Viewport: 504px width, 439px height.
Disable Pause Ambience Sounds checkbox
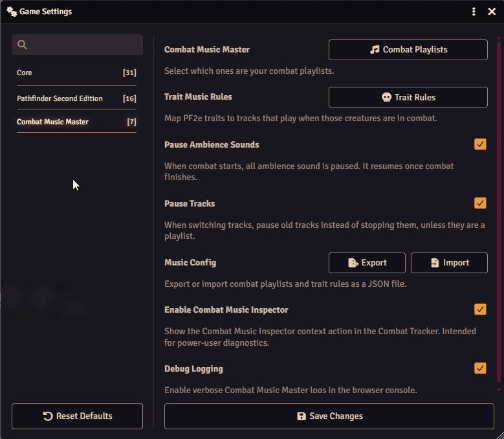tap(480, 144)
